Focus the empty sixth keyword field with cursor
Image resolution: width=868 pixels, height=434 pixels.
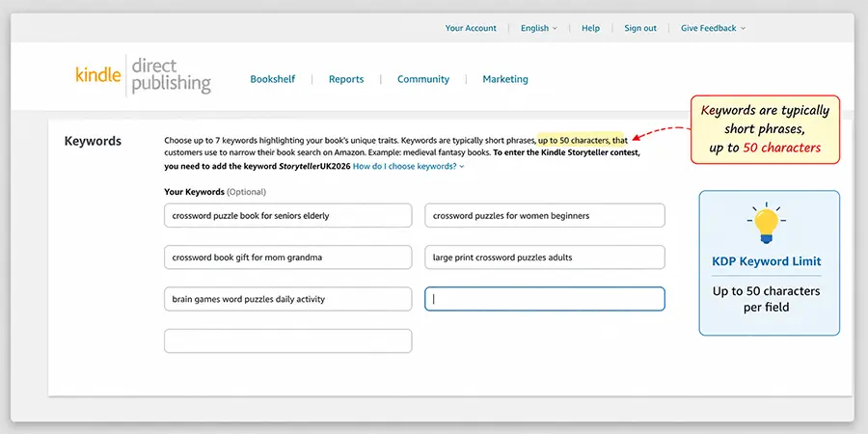[x=545, y=299]
